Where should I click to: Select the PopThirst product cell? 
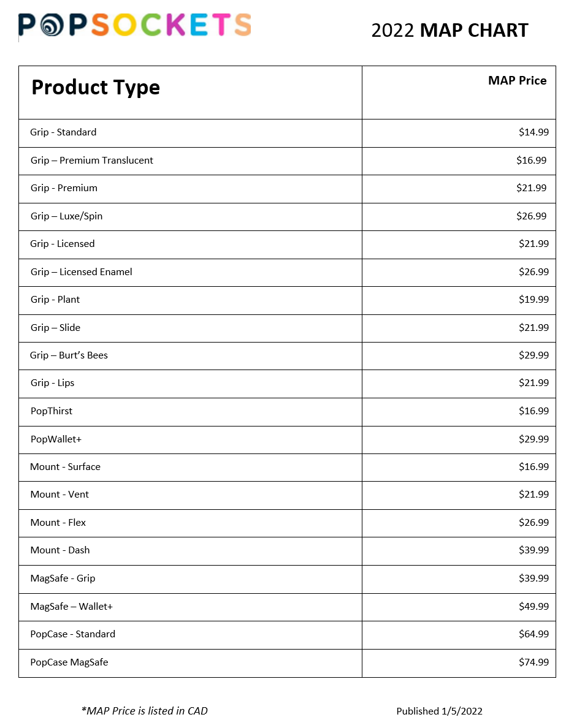click(x=52, y=411)
